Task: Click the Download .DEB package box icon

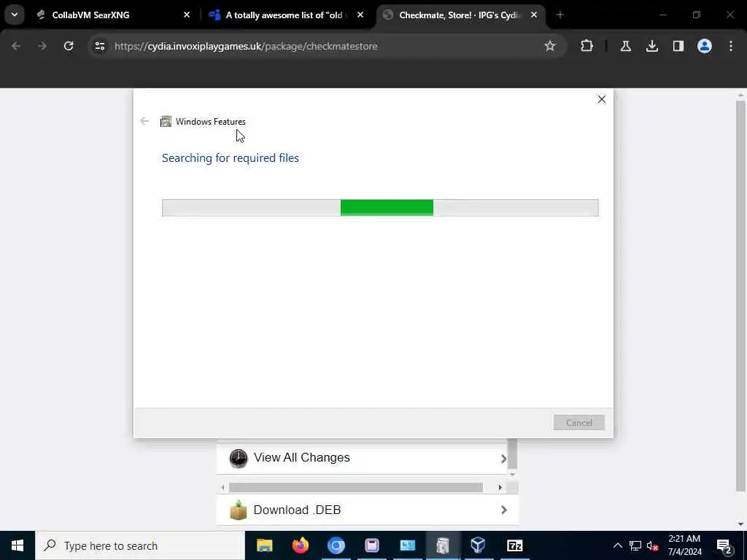Action: click(x=239, y=510)
